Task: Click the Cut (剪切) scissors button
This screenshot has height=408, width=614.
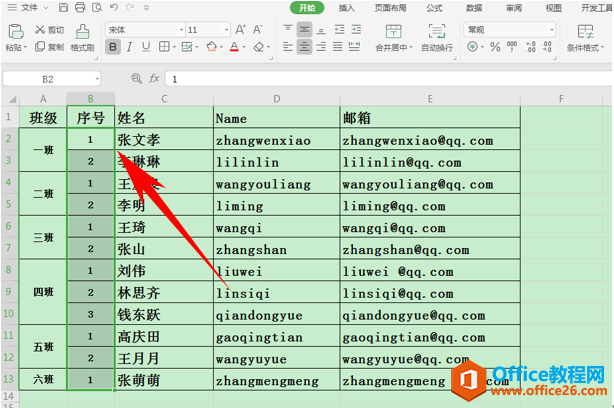Action: [x=49, y=30]
